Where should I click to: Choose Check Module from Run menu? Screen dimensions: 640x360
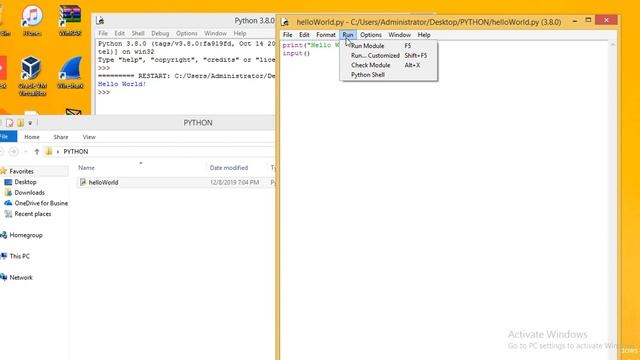[x=388, y=65]
